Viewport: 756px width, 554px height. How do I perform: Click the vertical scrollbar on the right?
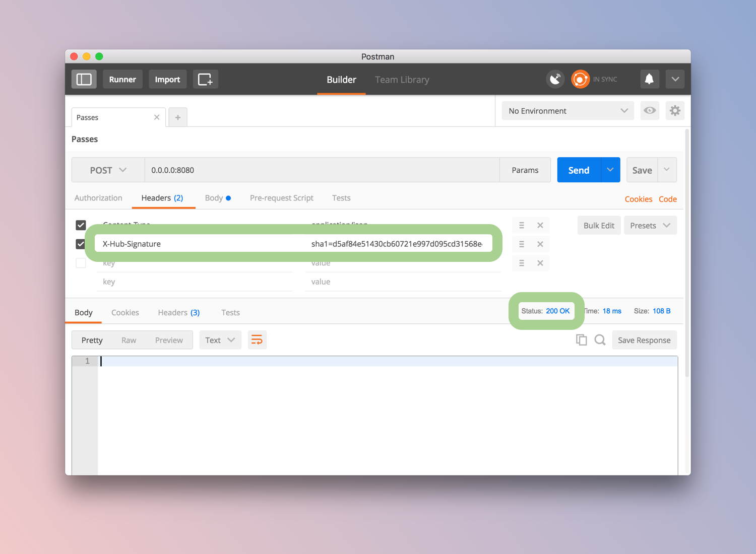(687, 252)
